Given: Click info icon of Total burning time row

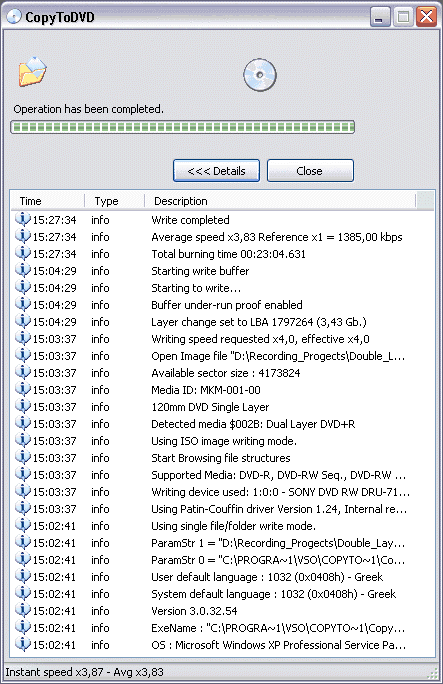Looking at the screenshot, I should 23,253.
